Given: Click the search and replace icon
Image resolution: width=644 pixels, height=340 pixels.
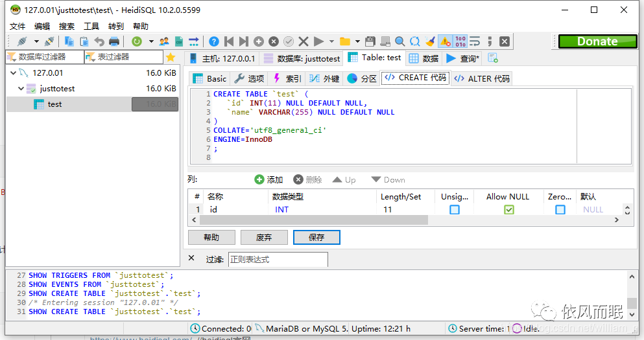Looking at the screenshot, I should pyautogui.click(x=415, y=41).
